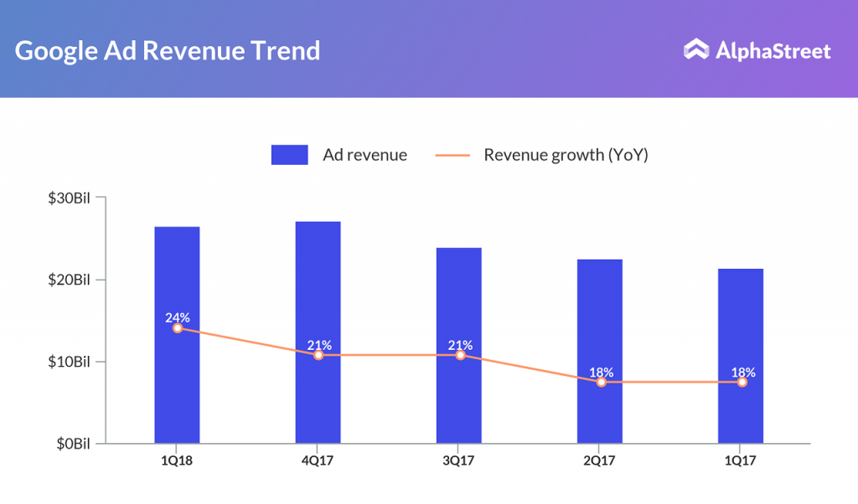The width and height of the screenshot is (858, 504).
Task: Click the orange Revenue growth line legend marker
Action: [x=453, y=155]
